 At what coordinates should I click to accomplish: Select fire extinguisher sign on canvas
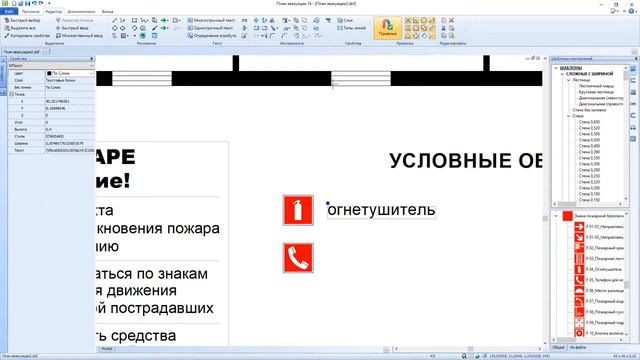298,210
